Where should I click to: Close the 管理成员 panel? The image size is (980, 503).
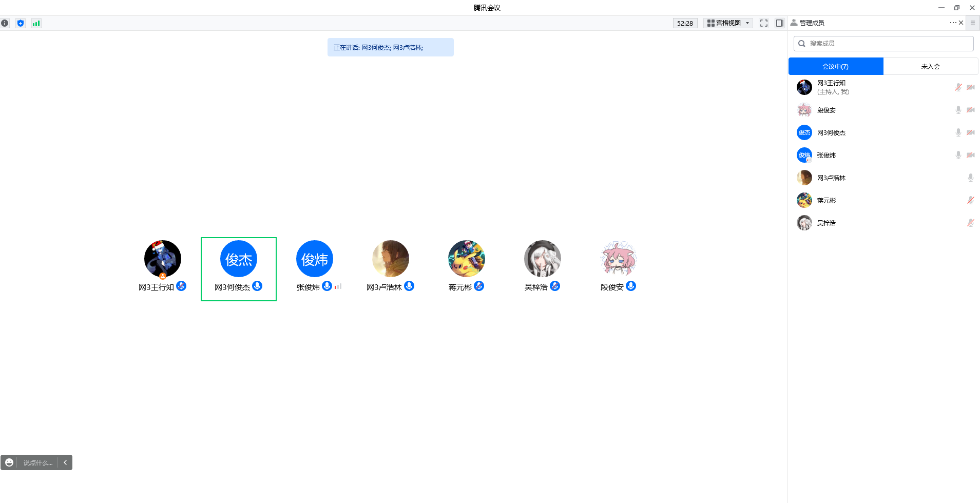click(x=961, y=23)
